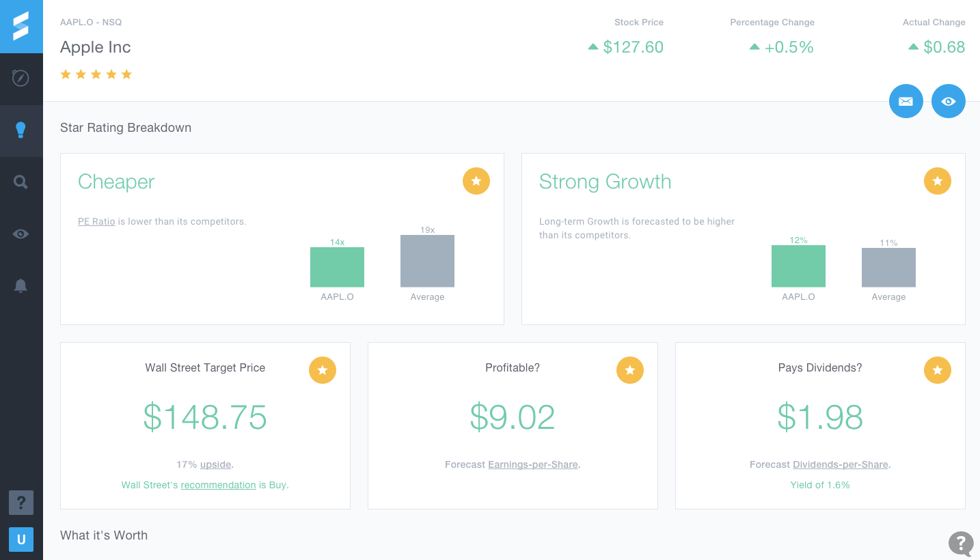Click the star badge on Profitable card

[x=630, y=370]
